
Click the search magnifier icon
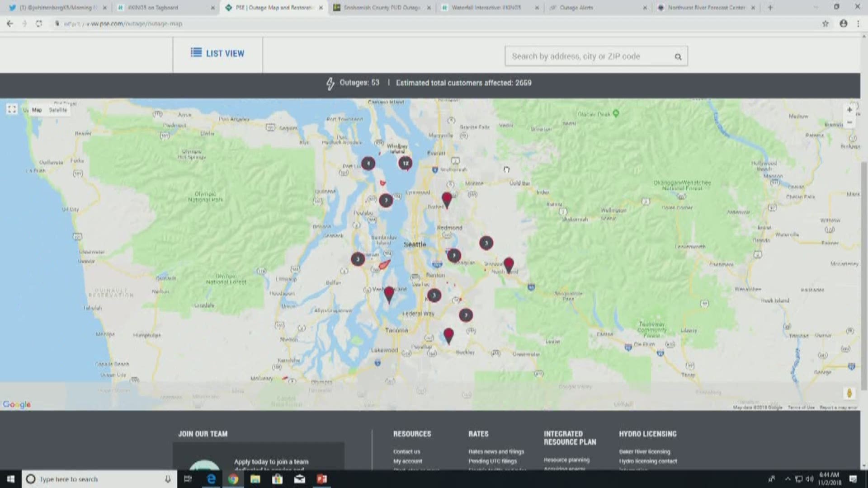coord(678,56)
